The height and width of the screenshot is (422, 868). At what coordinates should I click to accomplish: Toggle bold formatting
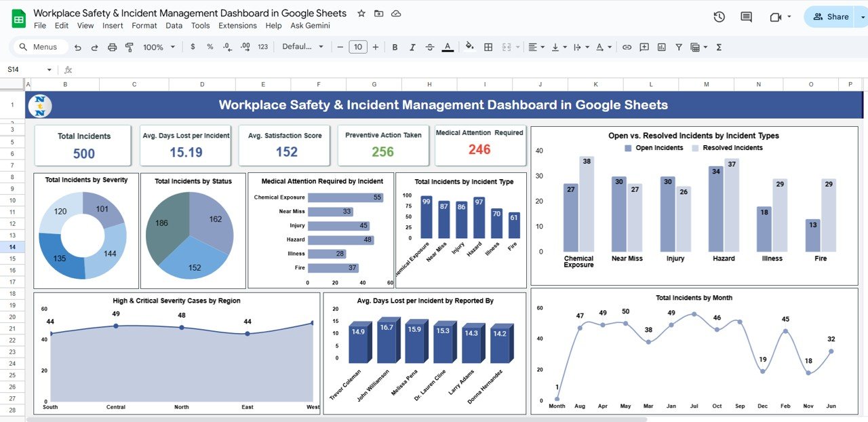(x=395, y=47)
